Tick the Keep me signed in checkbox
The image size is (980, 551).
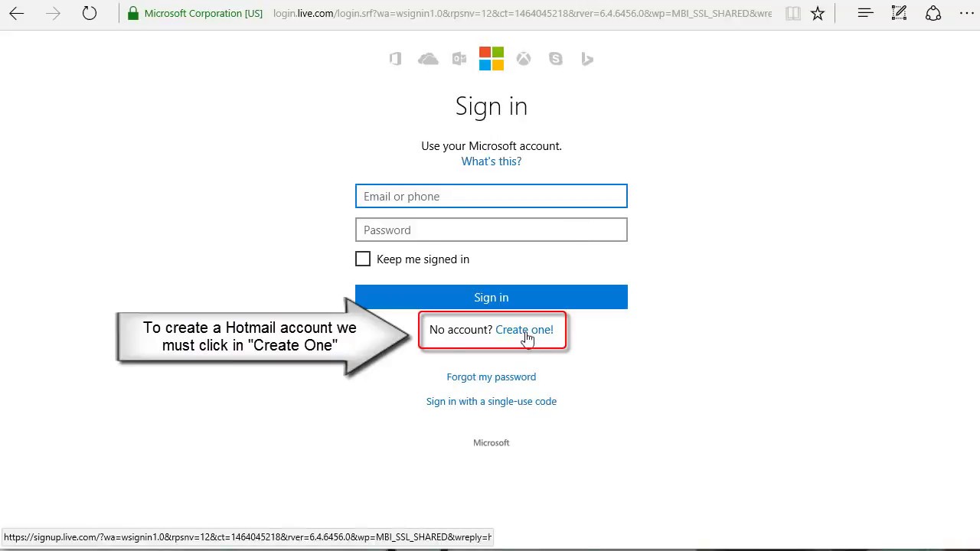click(363, 259)
